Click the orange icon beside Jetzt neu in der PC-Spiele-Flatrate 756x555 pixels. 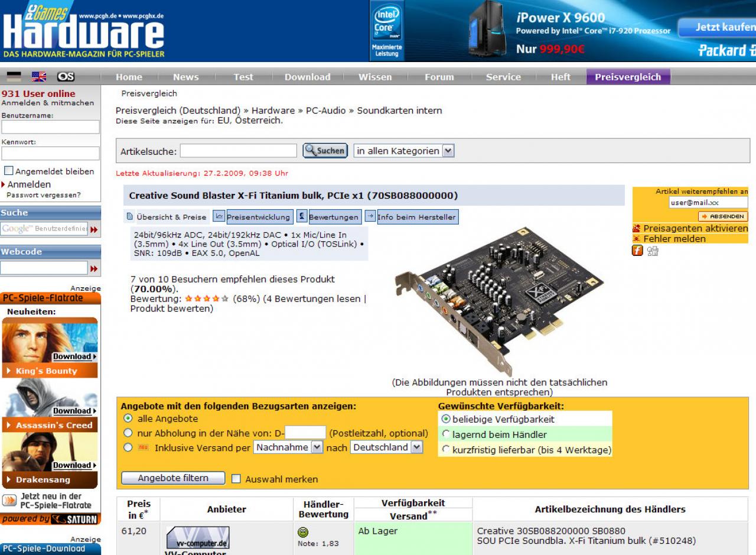pyautogui.click(x=9, y=501)
